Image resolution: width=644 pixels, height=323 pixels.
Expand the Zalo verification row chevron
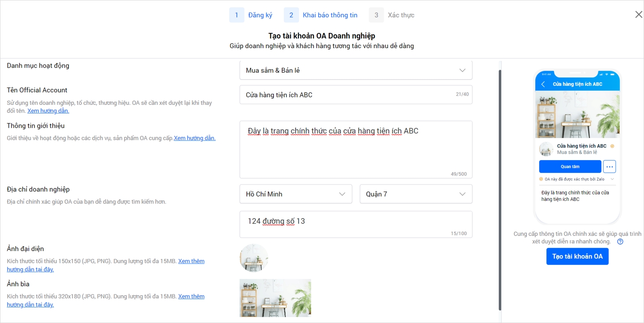pyautogui.click(x=612, y=179)
